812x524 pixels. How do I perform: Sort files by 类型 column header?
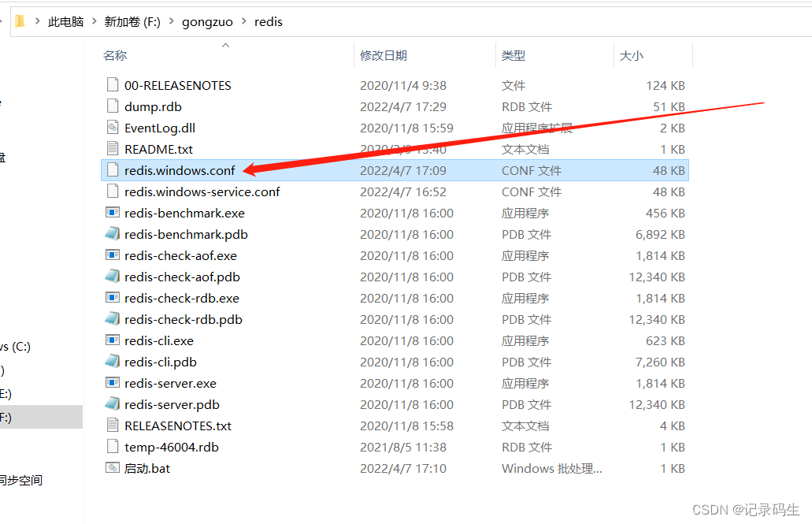pos(514,55)
